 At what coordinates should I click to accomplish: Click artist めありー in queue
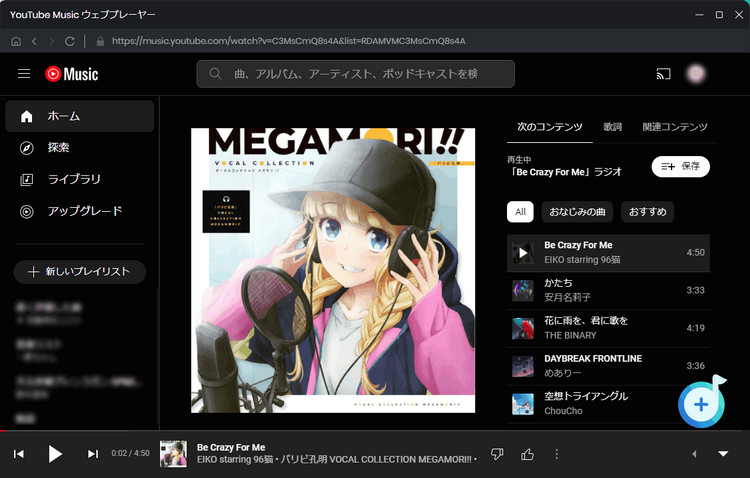pyautogui.click(x=562, y=373)
